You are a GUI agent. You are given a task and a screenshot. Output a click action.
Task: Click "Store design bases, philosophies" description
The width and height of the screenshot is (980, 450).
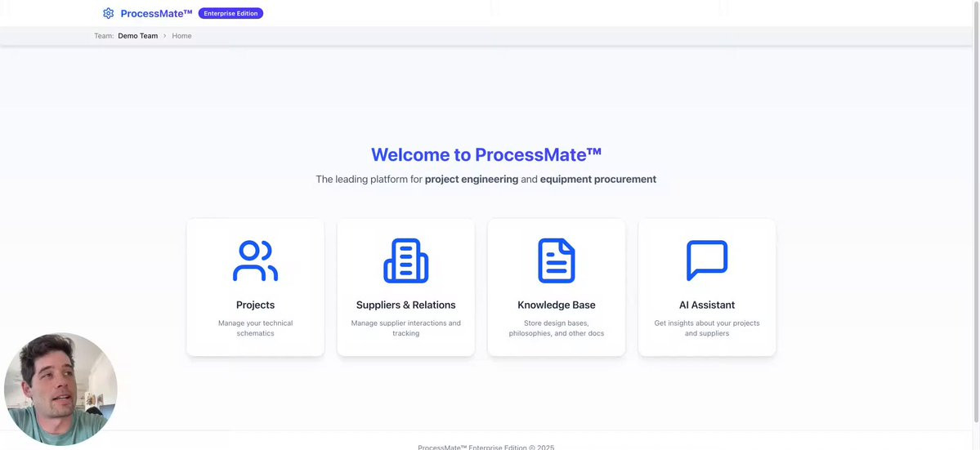tap(557, 328)
